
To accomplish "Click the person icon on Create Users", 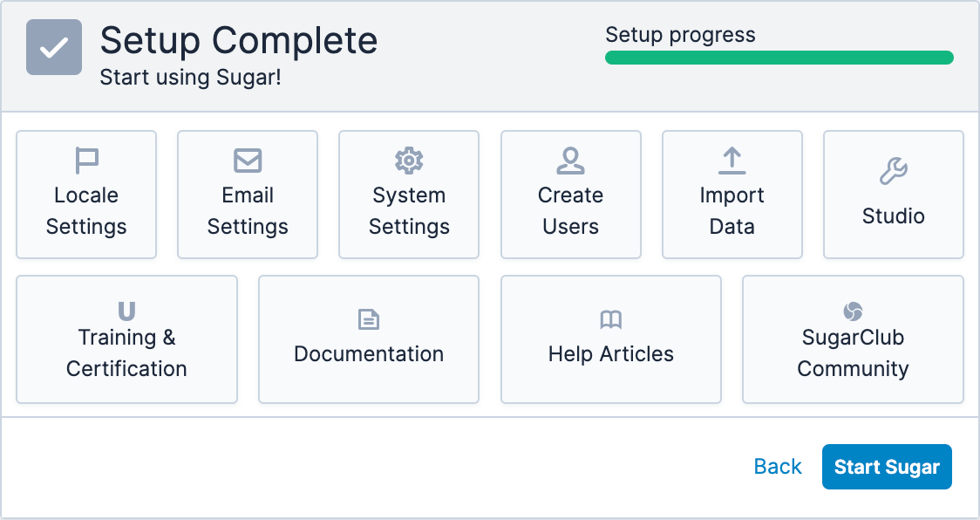I will (x=570, y=160).
